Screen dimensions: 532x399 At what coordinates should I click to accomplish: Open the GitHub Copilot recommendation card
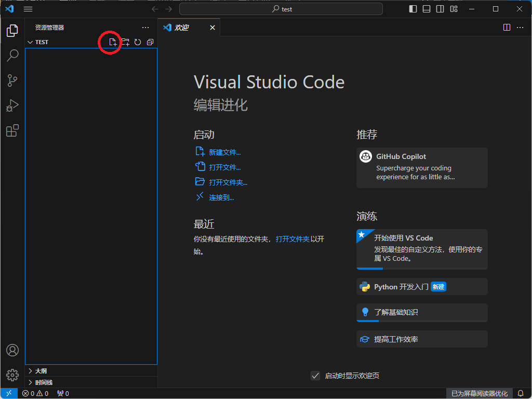coord(422,168)
